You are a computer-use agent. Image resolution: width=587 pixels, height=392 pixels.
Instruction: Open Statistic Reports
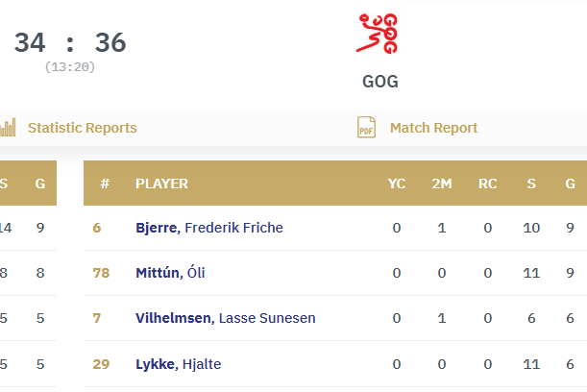click(x=82, y=128)
